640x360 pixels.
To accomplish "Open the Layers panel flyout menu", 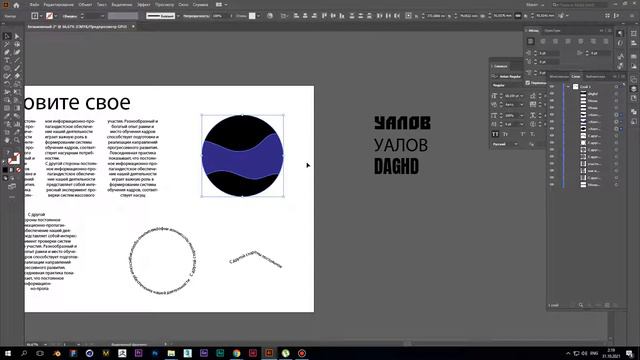I will coord(622,76).
